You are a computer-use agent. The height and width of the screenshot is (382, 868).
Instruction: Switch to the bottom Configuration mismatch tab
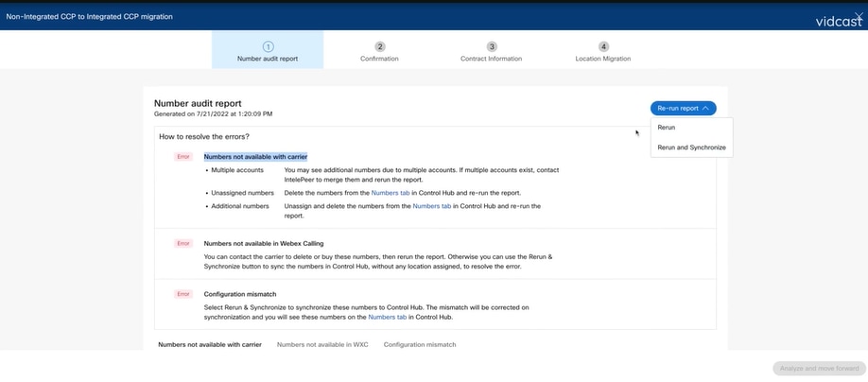coord(420,344)
